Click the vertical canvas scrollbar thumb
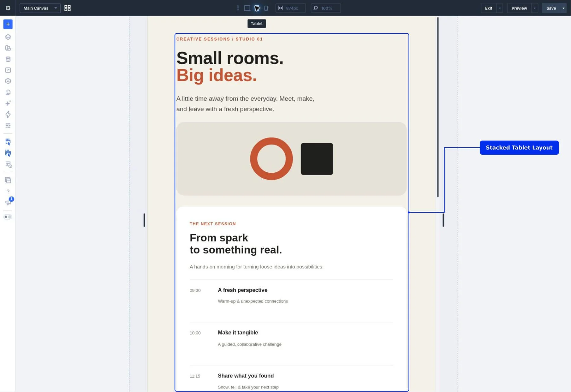This screenshot has width=571, height=392. click(438, 107)
